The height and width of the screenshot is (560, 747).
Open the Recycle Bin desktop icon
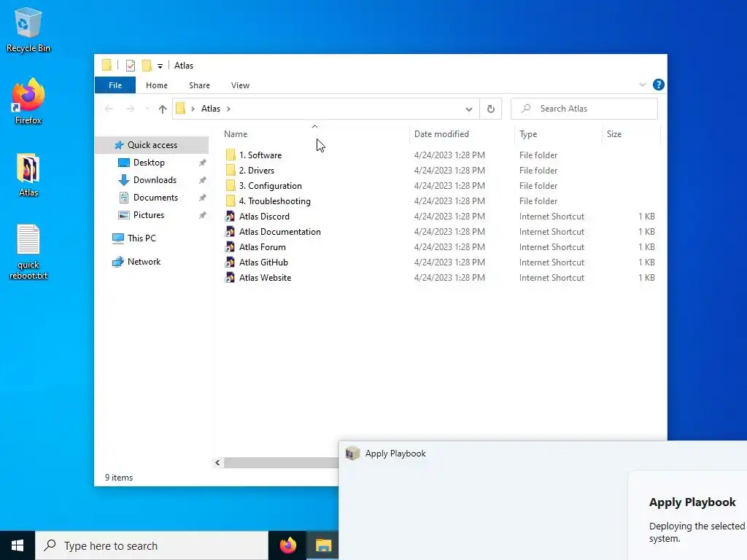tap(28, 30)
